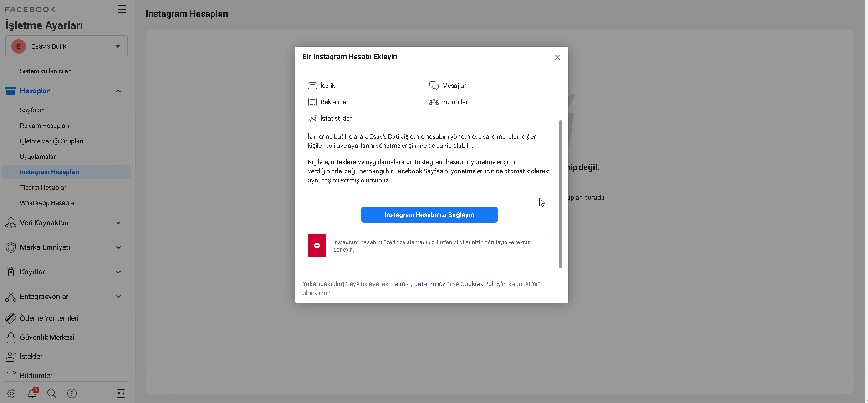Open the Cookies Policy link
The image size is (868, 403).
[480, 284]
